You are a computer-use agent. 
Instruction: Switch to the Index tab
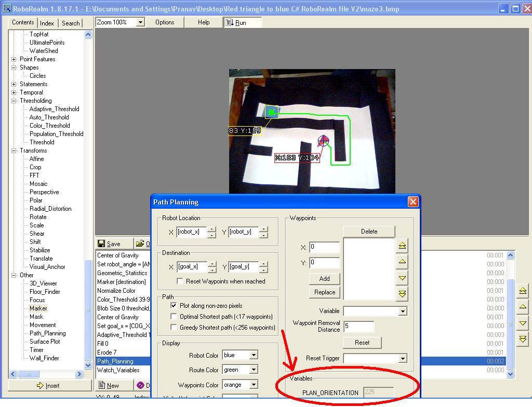(x=47, y=23)
